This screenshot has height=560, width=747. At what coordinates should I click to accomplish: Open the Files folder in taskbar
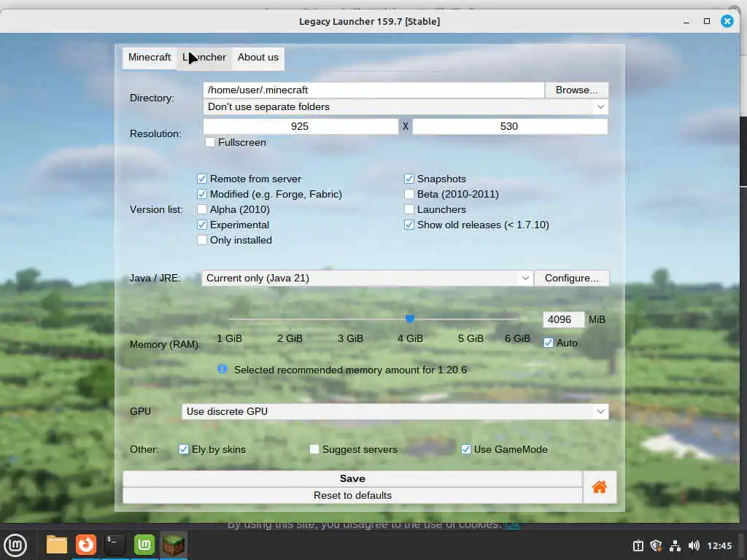point(57,545)
